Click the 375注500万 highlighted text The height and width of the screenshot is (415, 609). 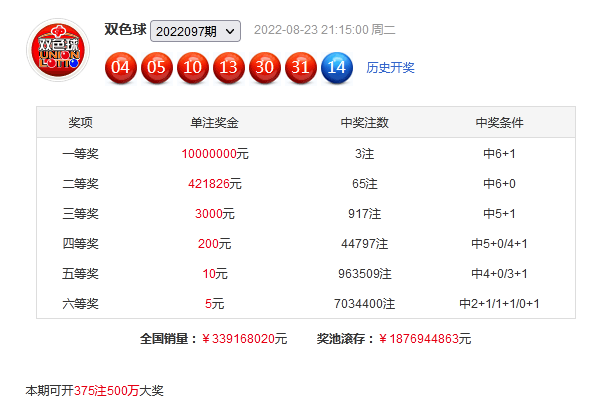click(107, 391)
